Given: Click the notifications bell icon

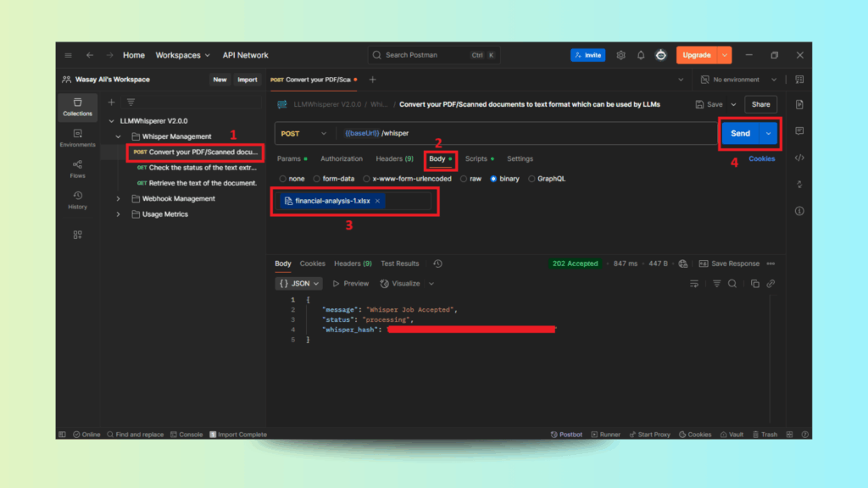Looking at the screenshot, I should tap(641, 55).
